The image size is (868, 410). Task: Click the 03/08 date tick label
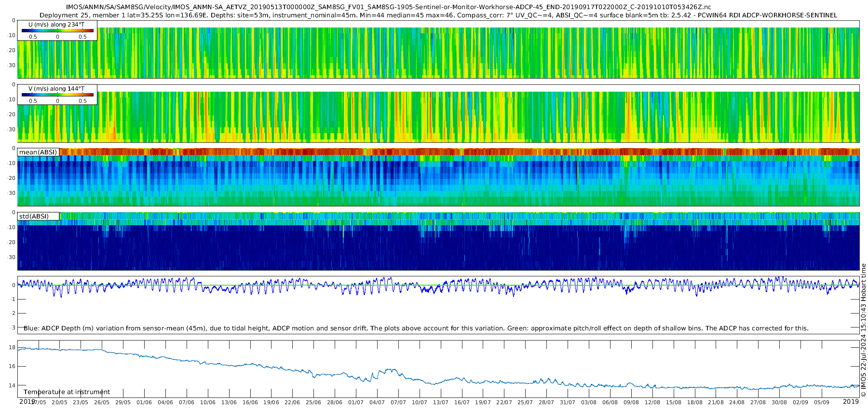coord(589,402)
